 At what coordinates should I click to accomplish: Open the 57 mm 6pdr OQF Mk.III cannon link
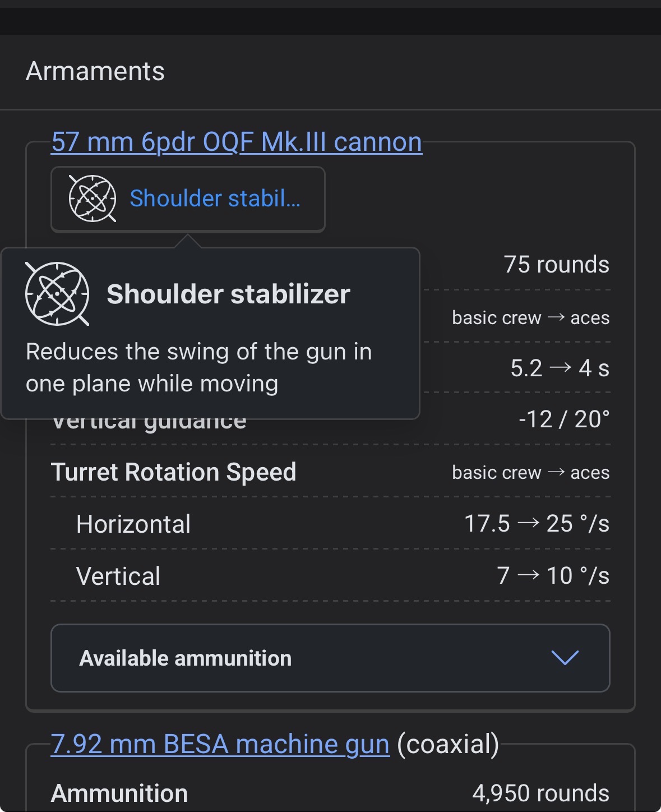click(x=236, y=142)
